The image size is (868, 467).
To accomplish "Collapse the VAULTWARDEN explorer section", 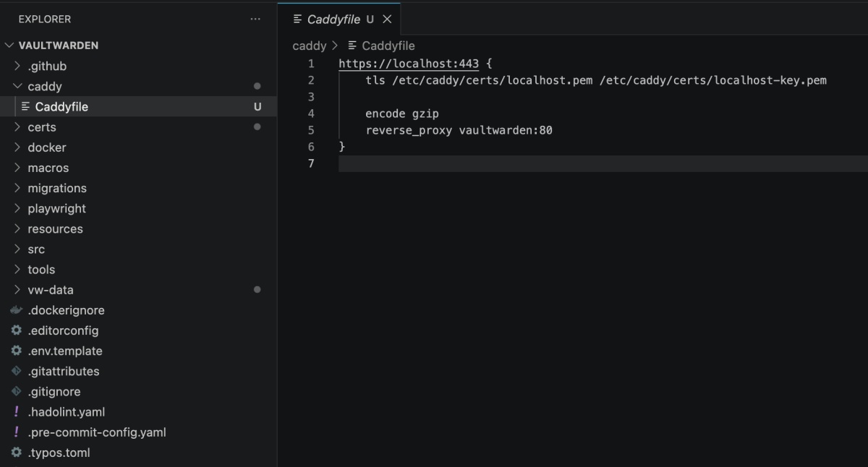I will point(9,45).
